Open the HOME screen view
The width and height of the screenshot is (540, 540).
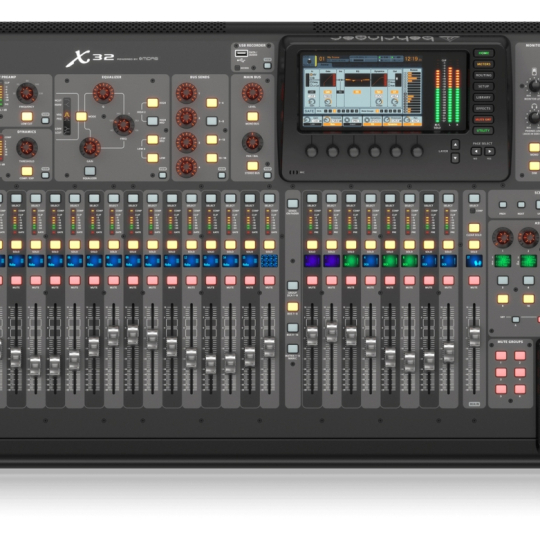click(484, 53)
